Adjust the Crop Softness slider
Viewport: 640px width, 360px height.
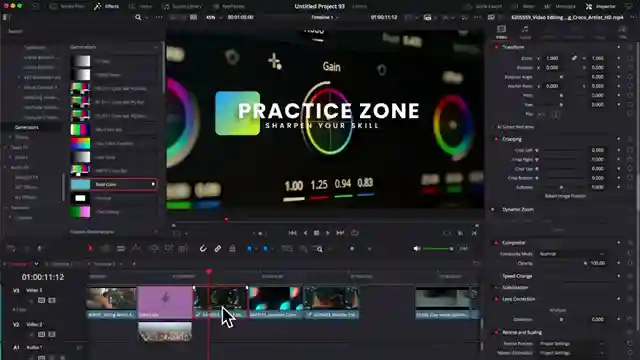pyautogui.click(x=561, y=187)
